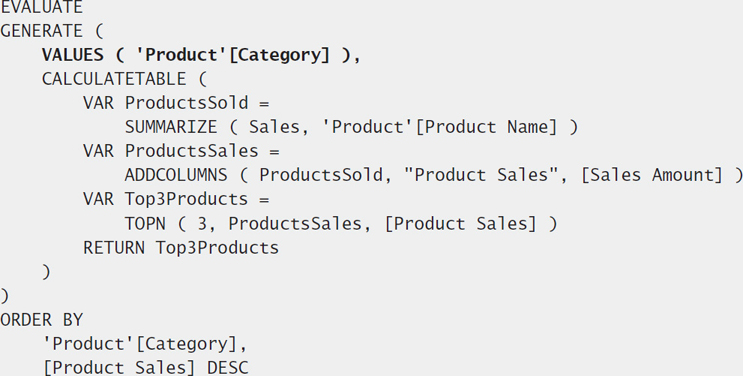The width and height of the screenshot is (743, 376).
Task: Place cursor on VAR ProductsSold
Action: tap(166, 103)
